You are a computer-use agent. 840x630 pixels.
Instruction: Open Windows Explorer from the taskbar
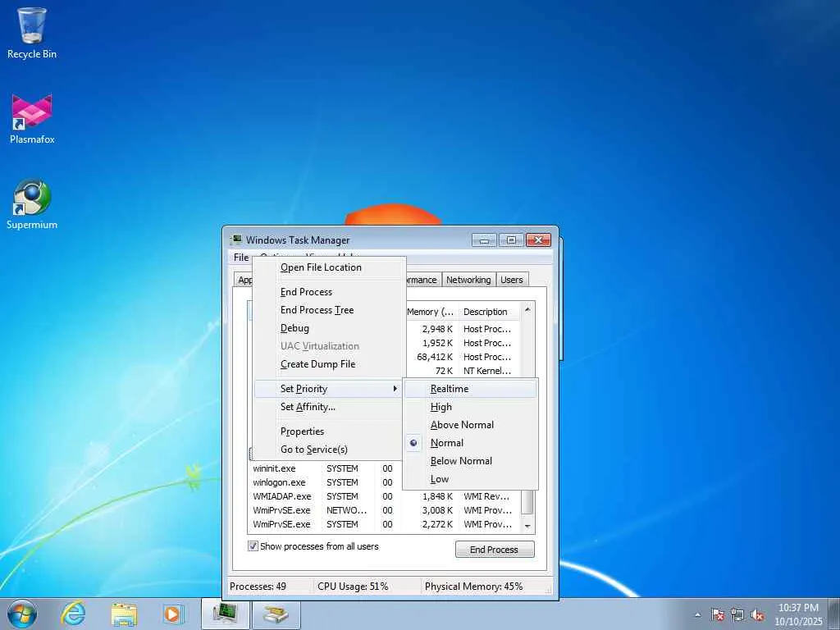click(125, 614)
